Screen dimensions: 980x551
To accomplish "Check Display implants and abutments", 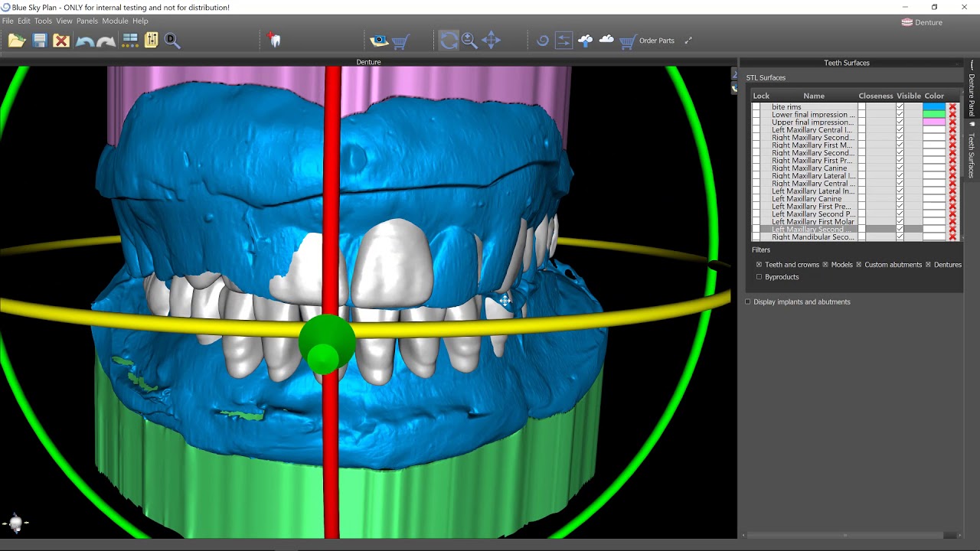I will [x=748, y=302].
